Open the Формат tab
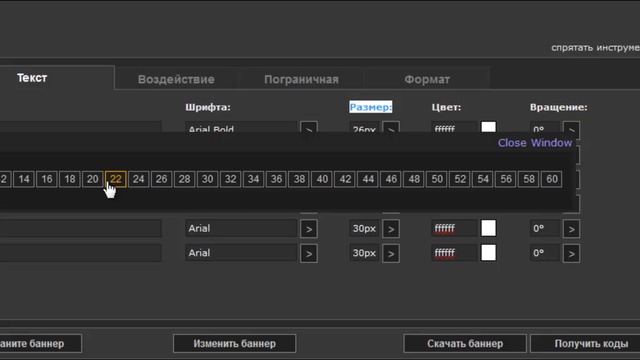 (x=427, y=79)
